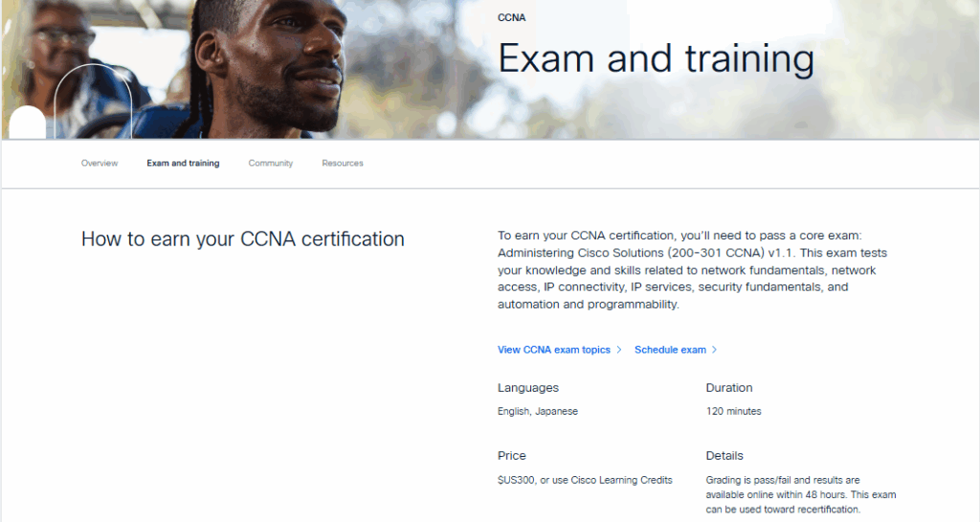Open the Overview tab
Viewport: 980px width, 522px height.
coord(100,164)
